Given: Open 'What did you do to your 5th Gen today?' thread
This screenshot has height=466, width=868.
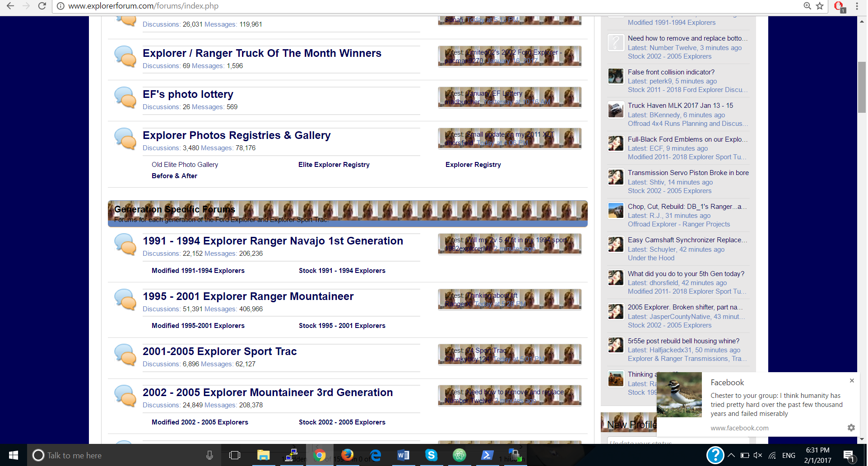Looking at the screenshot, I should coord(686,274).
